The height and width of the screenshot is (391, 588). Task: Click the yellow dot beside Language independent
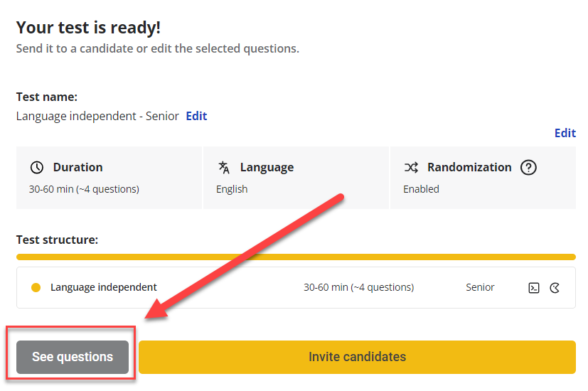(x=36, y=288)
